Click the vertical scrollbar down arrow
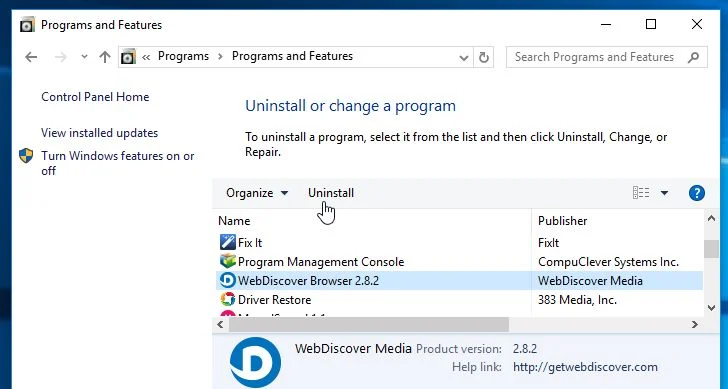This screenshot has height=389, width=728. [x=711, y=307]
